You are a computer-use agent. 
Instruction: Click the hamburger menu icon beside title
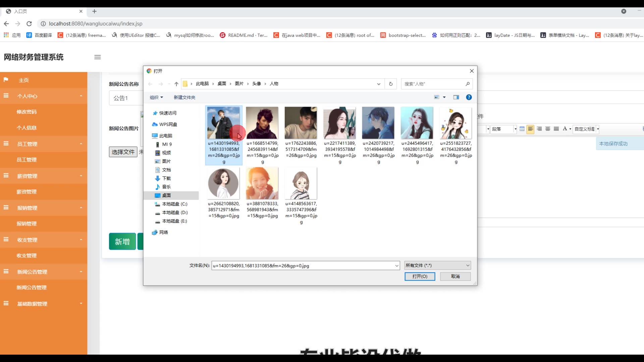tap(98, 57)
